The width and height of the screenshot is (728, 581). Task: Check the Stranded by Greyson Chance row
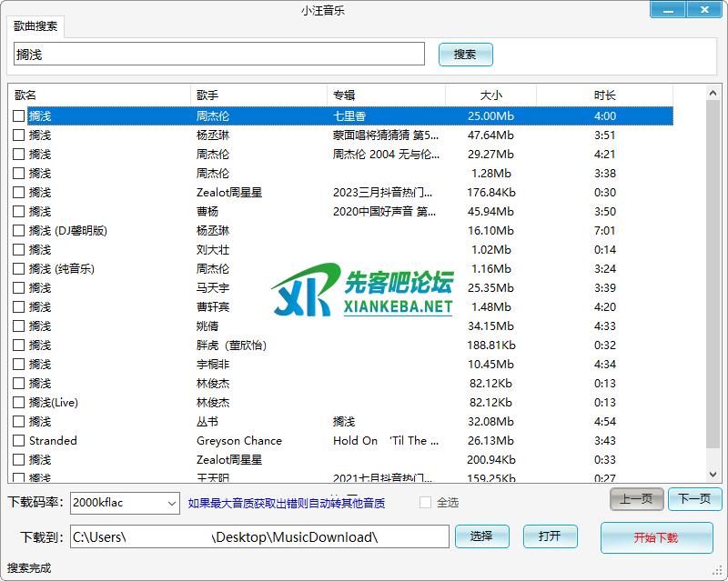(x=19, y=441)
